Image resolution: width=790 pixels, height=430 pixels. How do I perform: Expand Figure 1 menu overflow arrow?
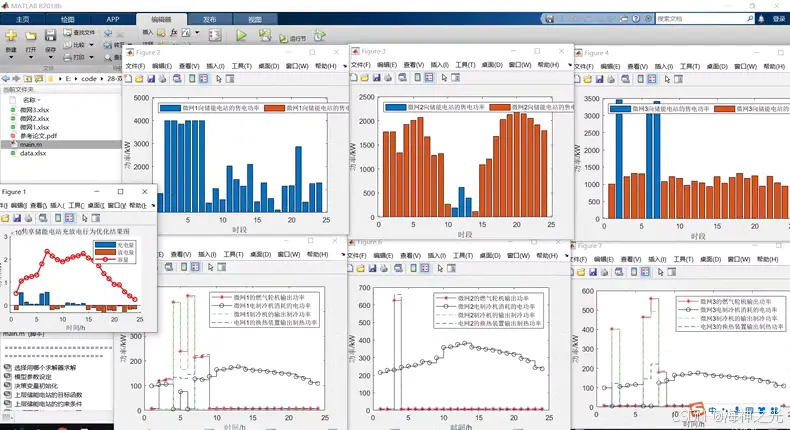tap(153, 205)
